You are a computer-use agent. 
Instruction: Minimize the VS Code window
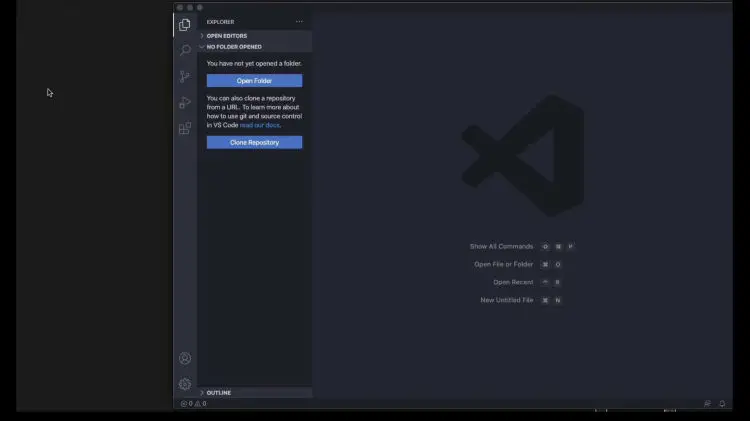pos(190,8)
